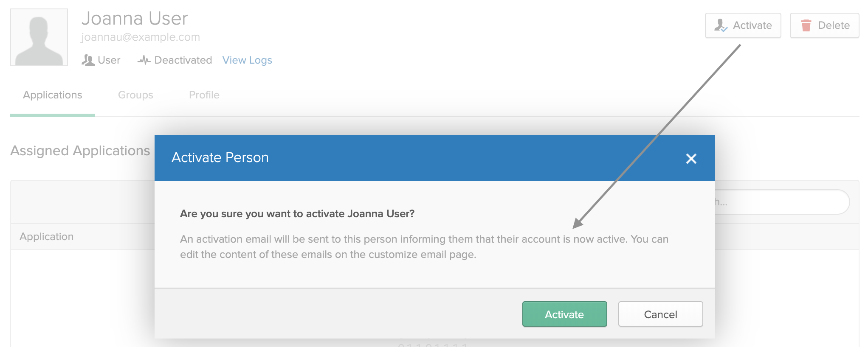The image size is (868, 347).
Task: Click the Deactivated status label
Action: pos(183,60)
